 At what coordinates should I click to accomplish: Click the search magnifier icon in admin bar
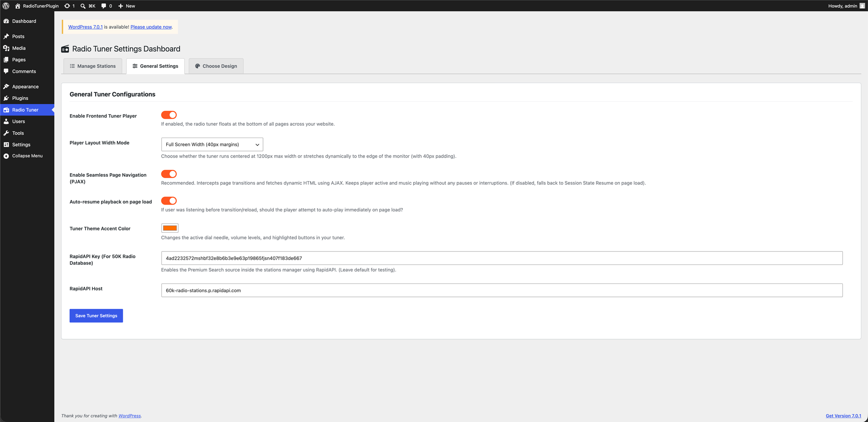click(x=83, y=6)
